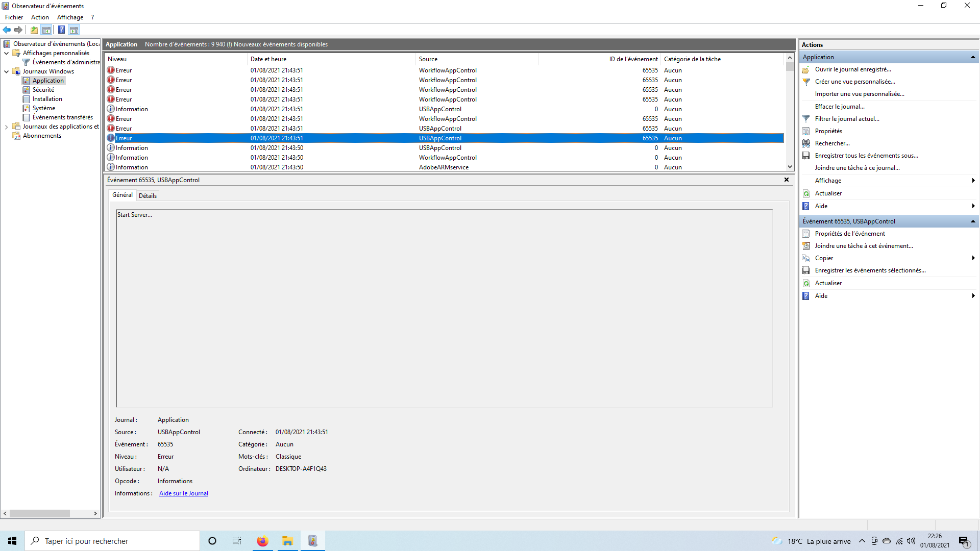The width and height of the screenshot is (980, 551).
Task: Click Effacer le journal action
Action: pos(840,107)
